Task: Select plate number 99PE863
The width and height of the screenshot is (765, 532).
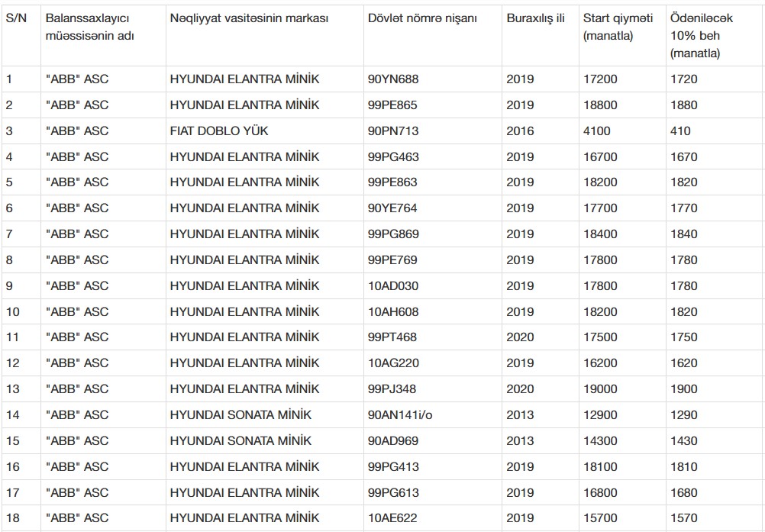Action: click(392, 182)
